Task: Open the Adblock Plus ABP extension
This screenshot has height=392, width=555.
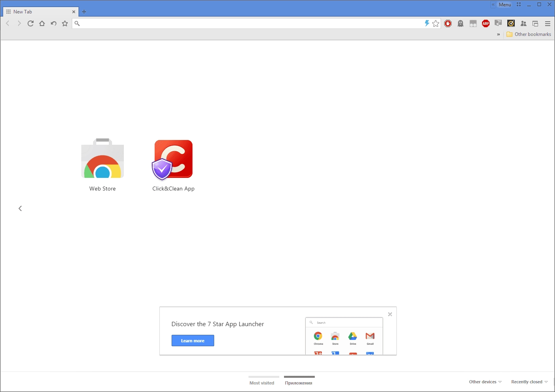Action: pos(486,24)
